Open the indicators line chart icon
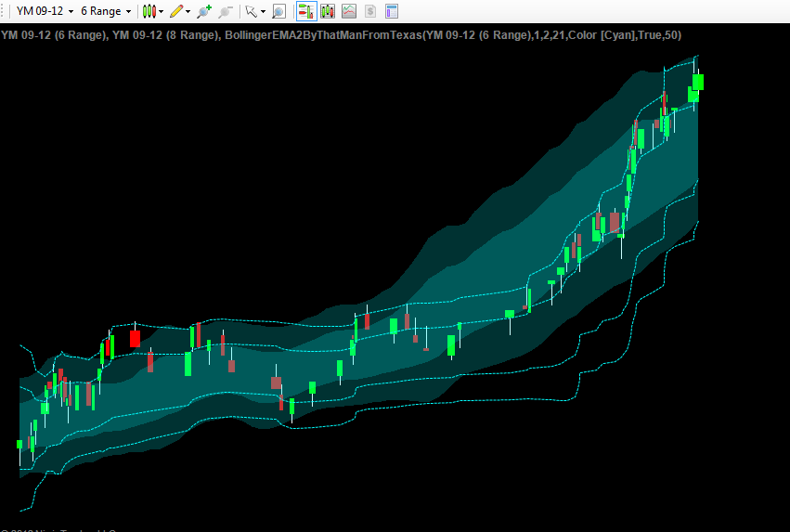Screen dimensions: 790x532 pos(349,11)
